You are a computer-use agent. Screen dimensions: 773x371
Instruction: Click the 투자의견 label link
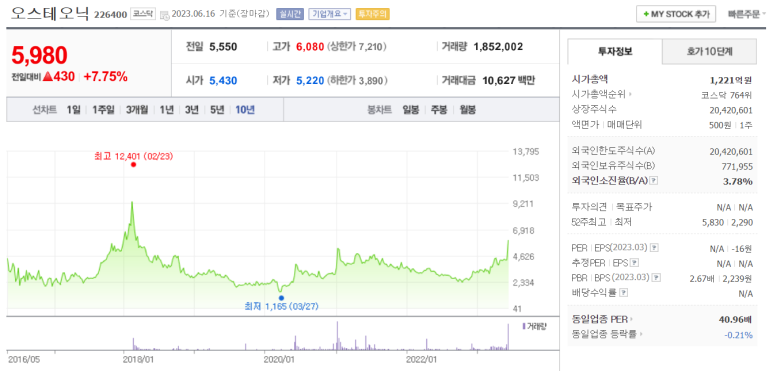click(588, 207)
